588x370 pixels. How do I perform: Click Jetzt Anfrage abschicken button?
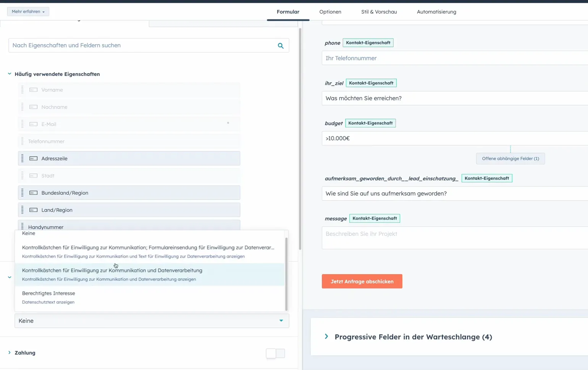[x=362, y=282]
